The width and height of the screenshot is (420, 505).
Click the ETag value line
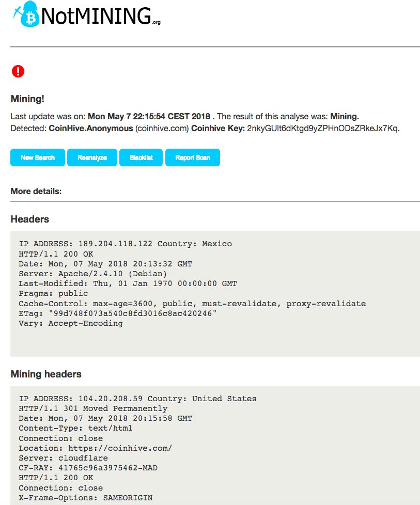tap(118, 313)
